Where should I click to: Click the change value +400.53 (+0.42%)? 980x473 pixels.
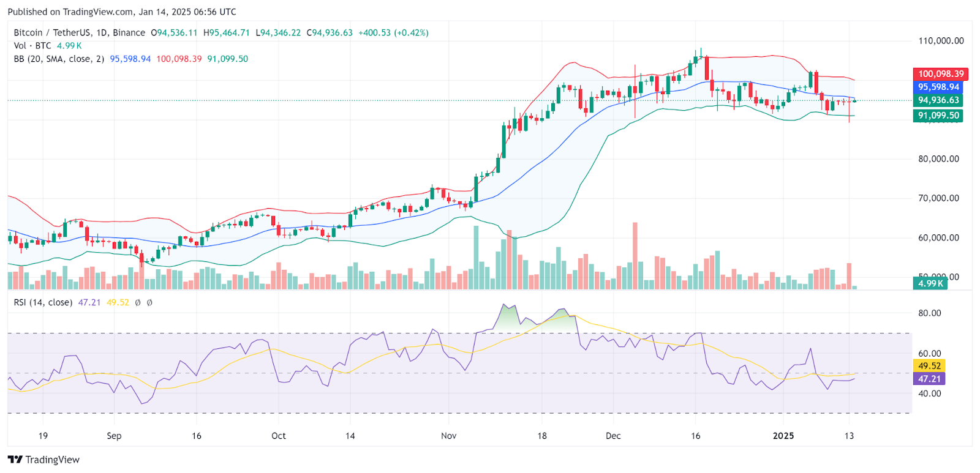393,32
